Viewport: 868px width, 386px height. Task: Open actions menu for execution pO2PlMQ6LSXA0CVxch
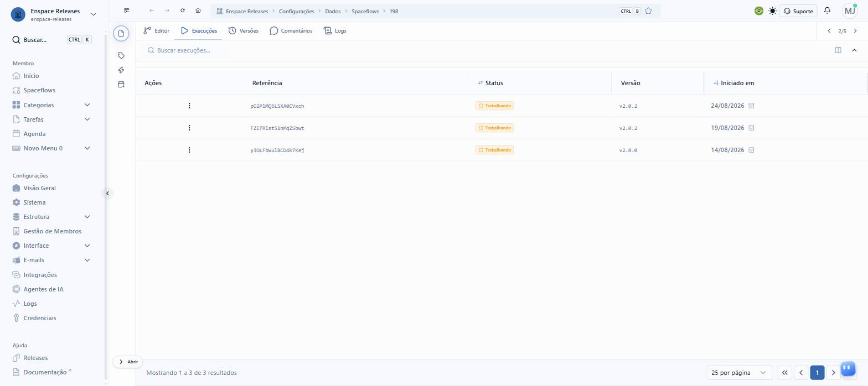[189, 106]
